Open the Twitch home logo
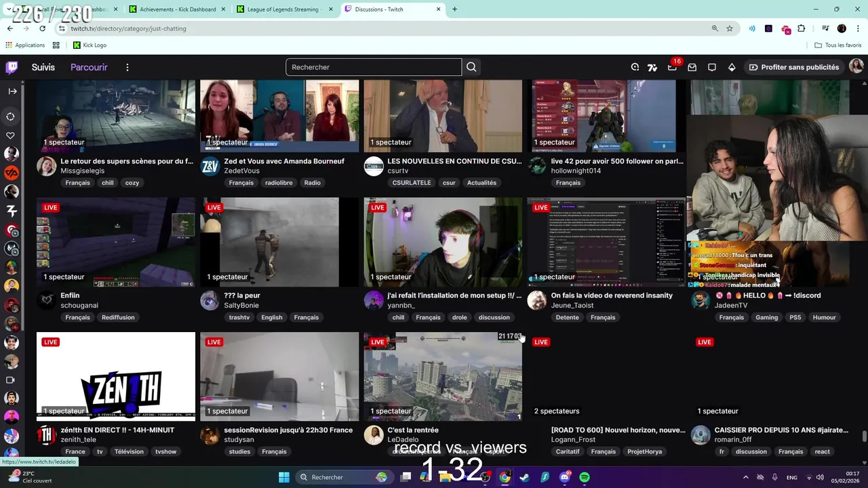This screenshot has height=488, width=868. point(12,67)
